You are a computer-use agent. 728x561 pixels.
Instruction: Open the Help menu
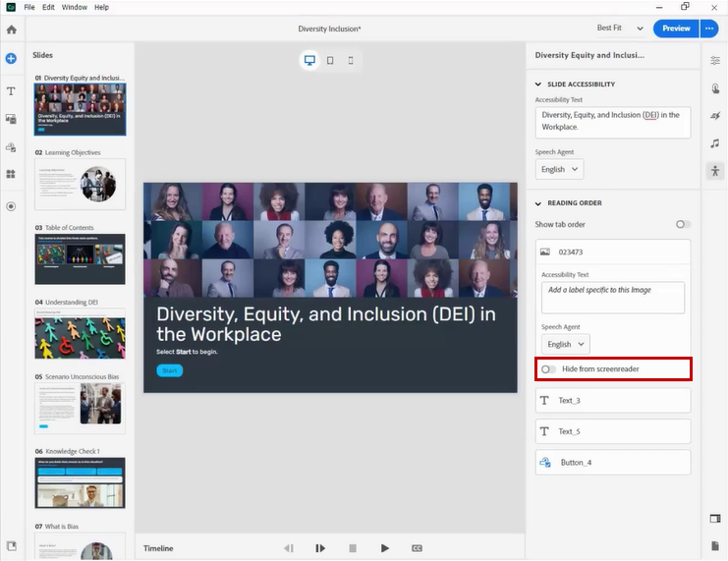pyautogui.click(x=101, y=7)
